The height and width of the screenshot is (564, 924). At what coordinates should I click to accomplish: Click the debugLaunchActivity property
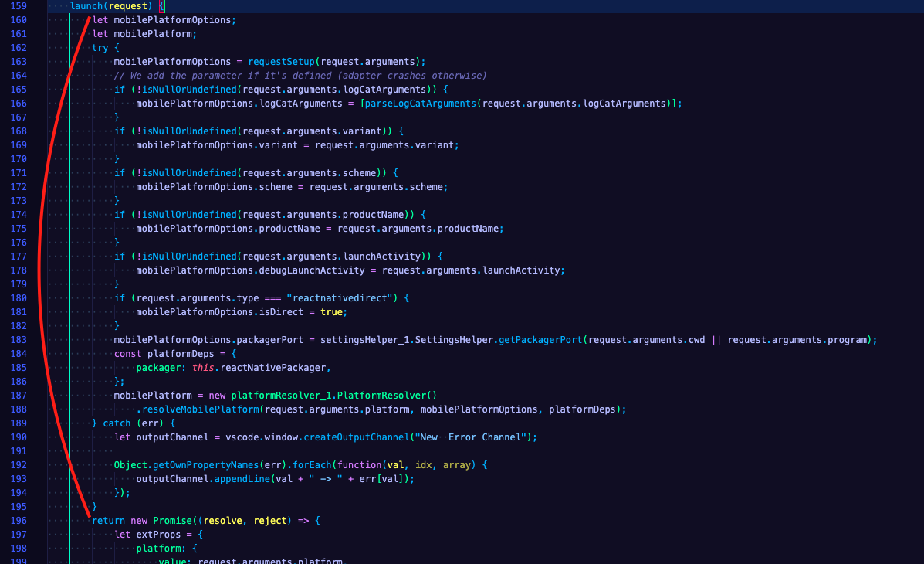312,270
